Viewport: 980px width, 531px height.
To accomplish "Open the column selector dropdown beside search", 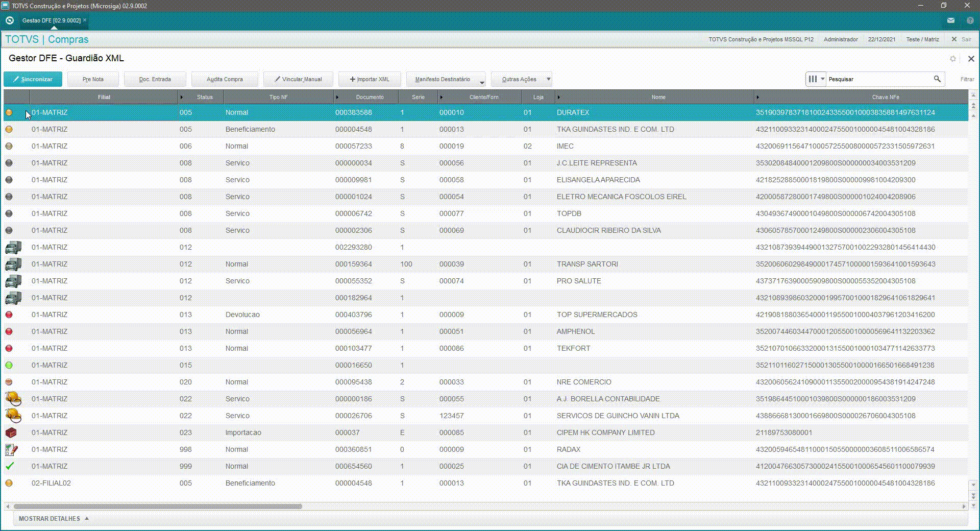I will (816, 79).
